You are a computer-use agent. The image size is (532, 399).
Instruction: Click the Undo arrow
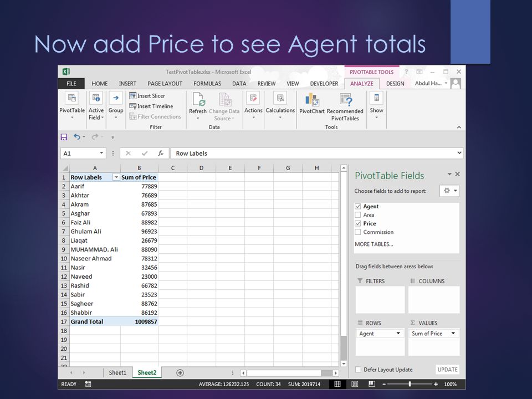coord(77,137)
